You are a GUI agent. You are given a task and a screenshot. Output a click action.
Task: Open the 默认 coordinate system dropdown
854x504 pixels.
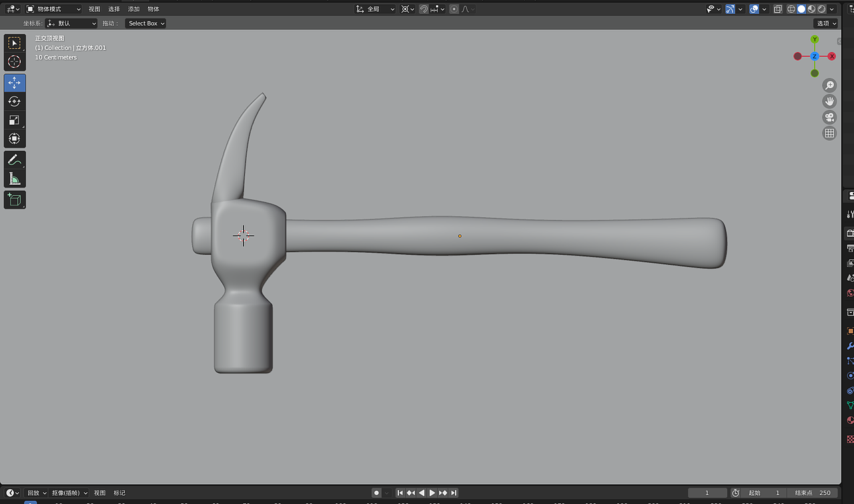[71, 23]
